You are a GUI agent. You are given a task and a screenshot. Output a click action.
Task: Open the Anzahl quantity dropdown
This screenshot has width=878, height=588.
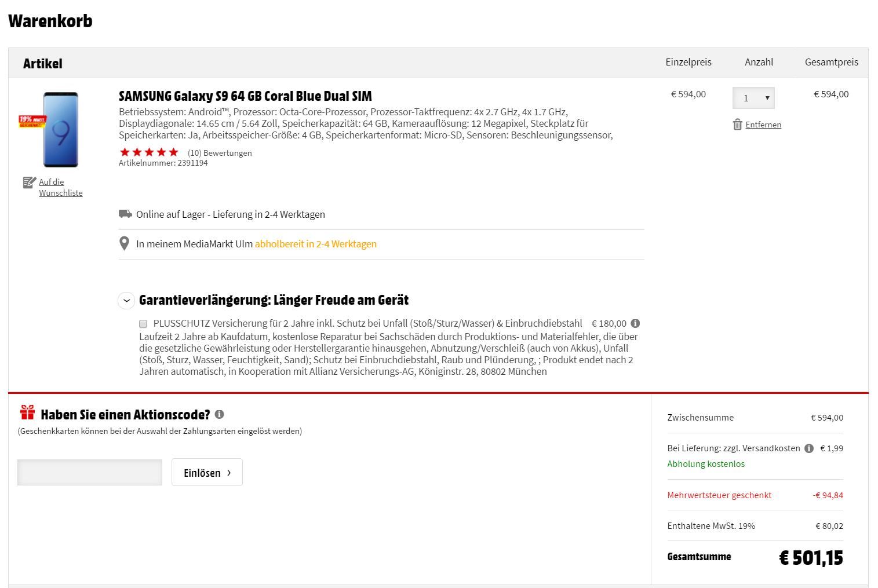(x=753, y=98)
